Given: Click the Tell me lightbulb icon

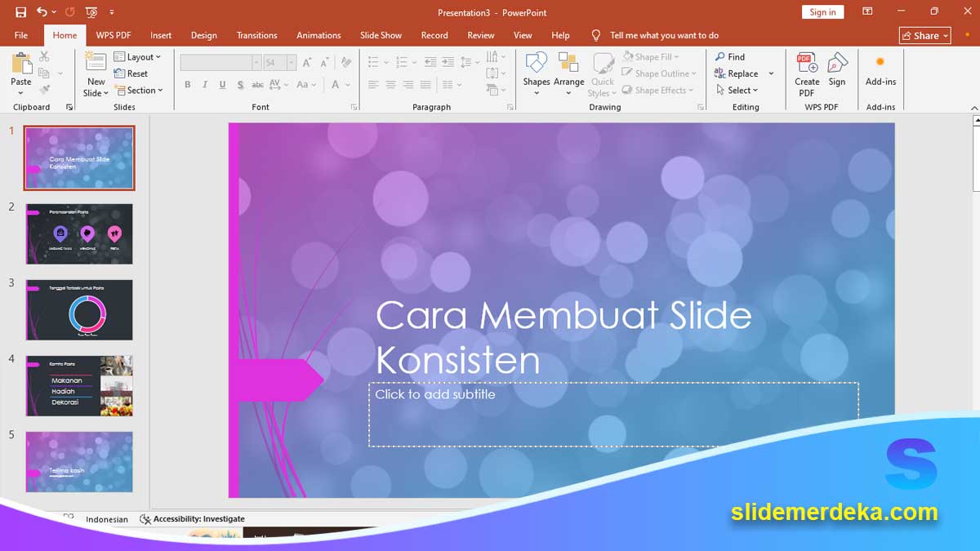Looking at the screenshot, I should (596, 35).
